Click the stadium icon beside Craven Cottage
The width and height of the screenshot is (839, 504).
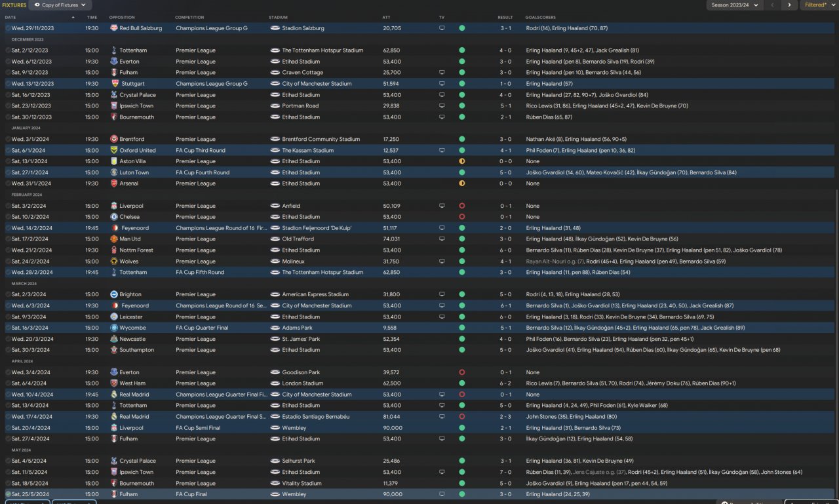[275, 73]
